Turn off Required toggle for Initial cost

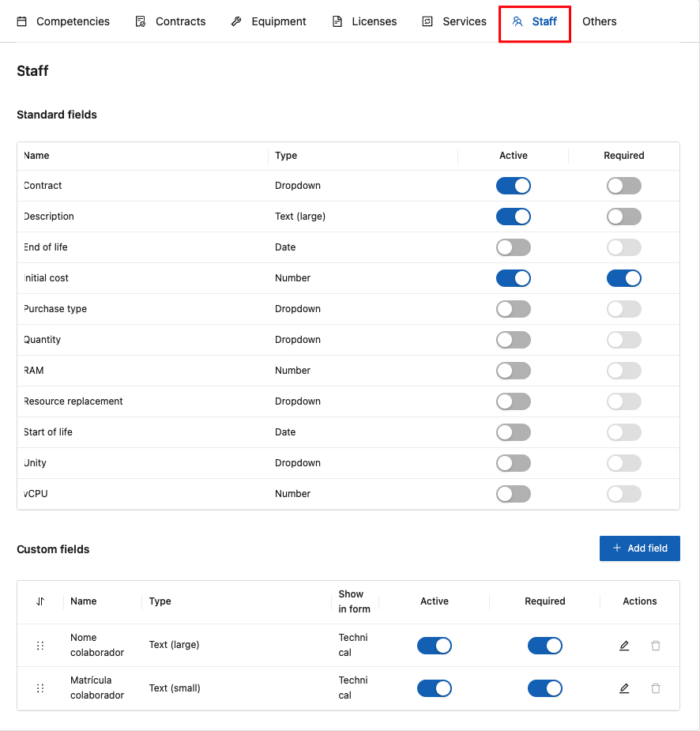pos(624,278)
